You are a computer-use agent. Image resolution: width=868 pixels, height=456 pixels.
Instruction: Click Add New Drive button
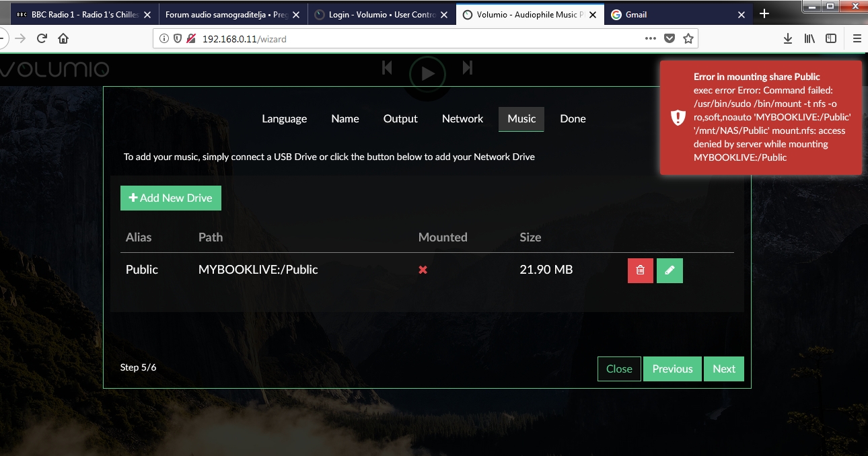pyautogui.click(x=171, y=198)
